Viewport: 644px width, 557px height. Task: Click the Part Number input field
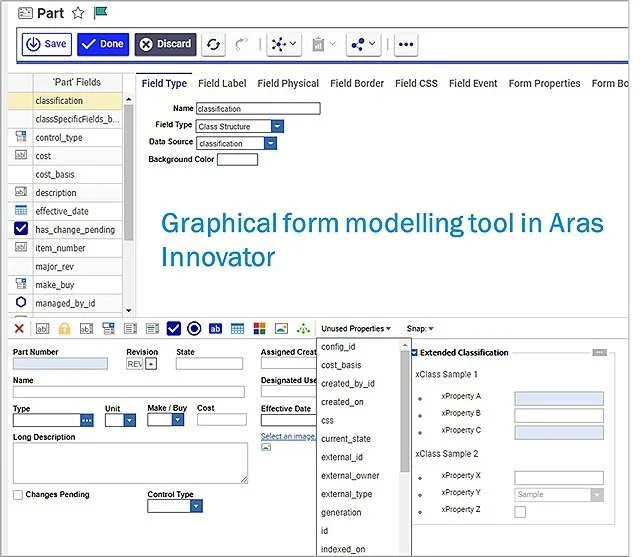(60, 364)
